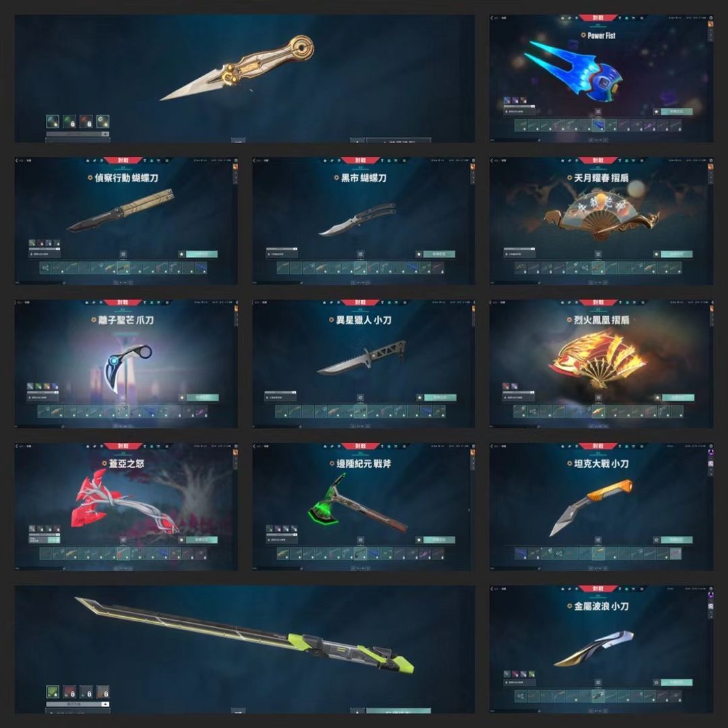Click the shuffle icon in 金屬波浪 小刀 carousel
Screen dimensions: 728x728
521,696
